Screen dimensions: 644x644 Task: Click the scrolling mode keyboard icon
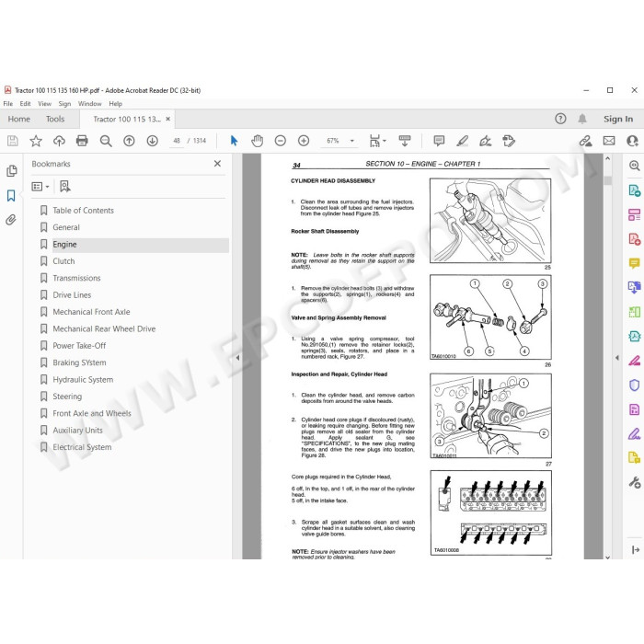point(405,141)
